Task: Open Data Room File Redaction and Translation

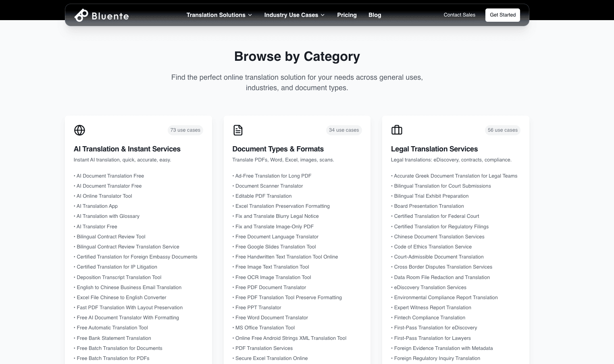Action: coord(442,277)
